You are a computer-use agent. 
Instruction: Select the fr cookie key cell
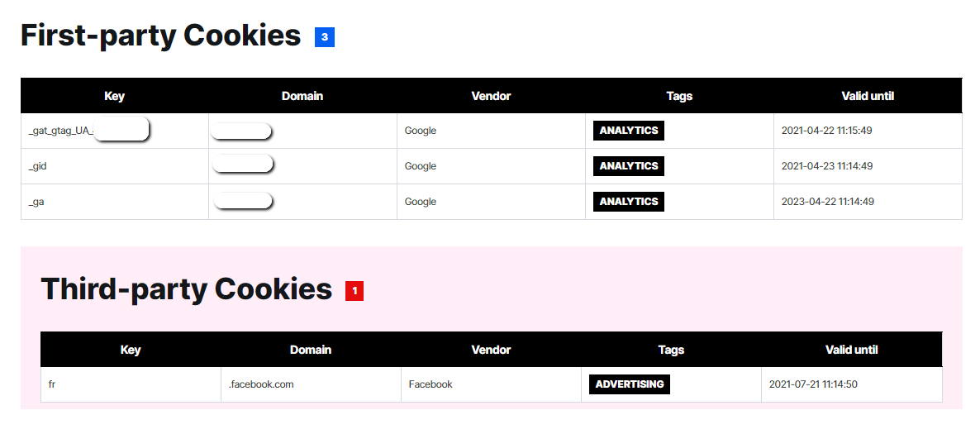[52, 384]
